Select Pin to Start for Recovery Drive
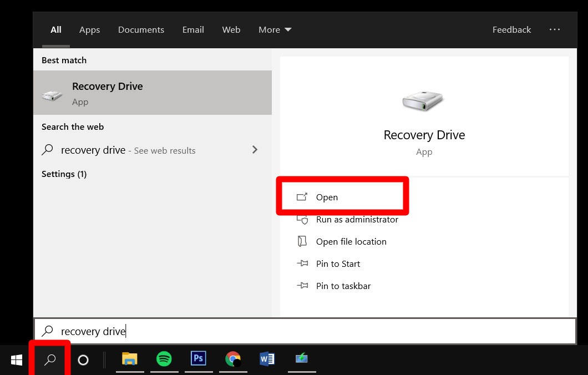 (338, 263)
